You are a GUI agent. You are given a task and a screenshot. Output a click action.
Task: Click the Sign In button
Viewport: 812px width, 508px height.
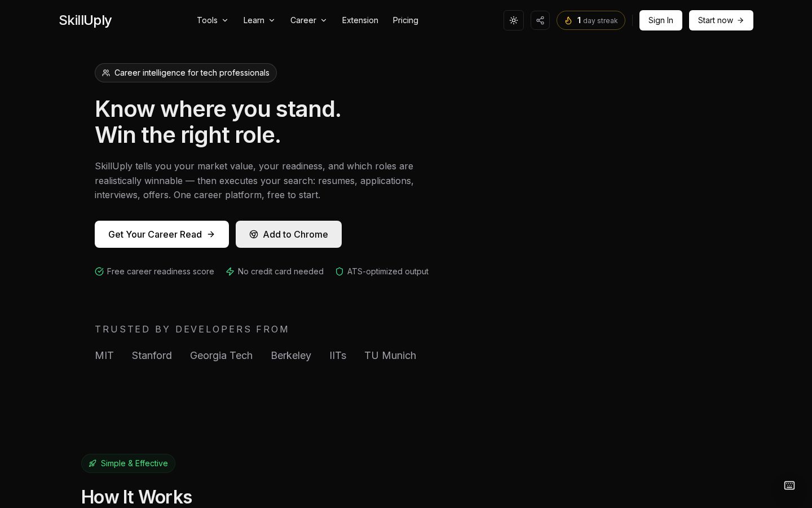[661, 20]
